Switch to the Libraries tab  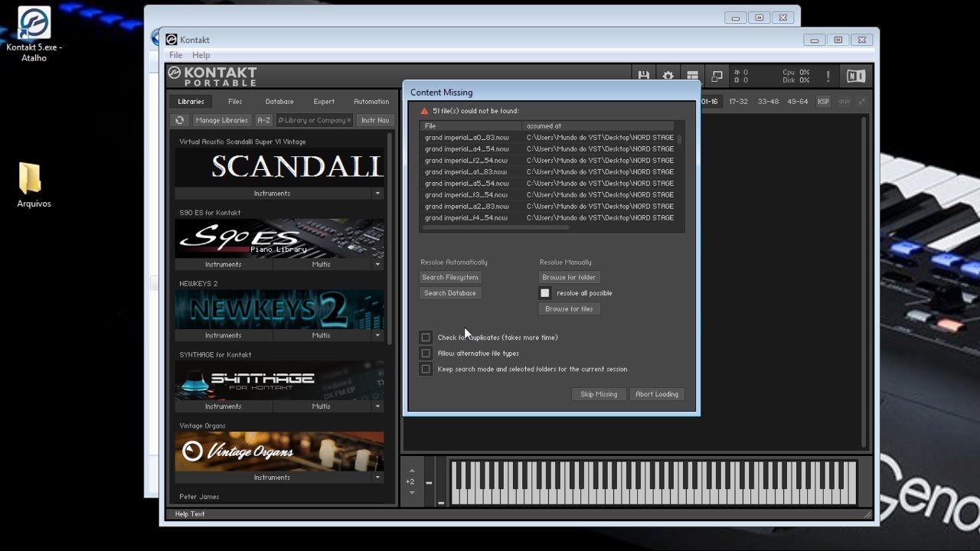click(x=191, y=102)
